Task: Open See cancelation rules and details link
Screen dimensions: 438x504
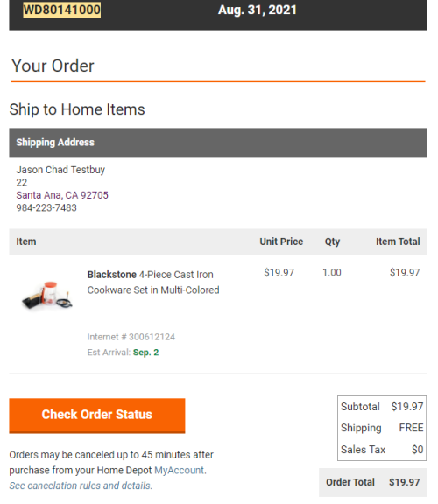Action: tap(81, 486)
